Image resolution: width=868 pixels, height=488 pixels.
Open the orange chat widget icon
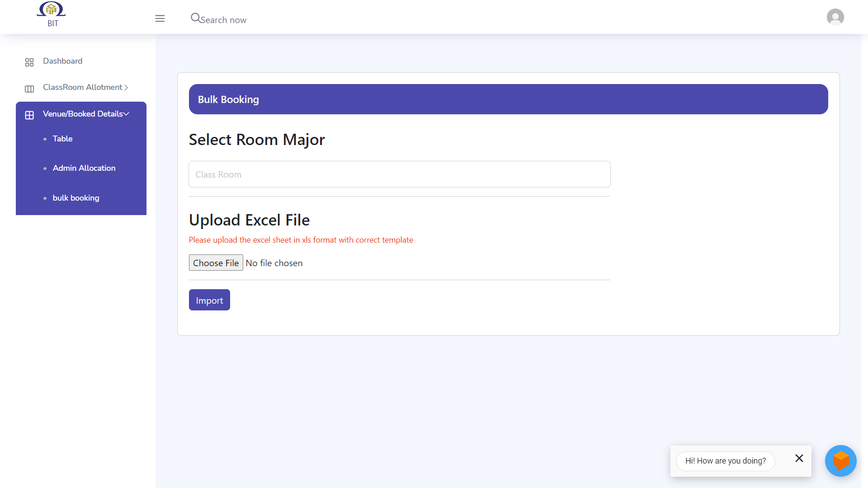pos(840,461)
